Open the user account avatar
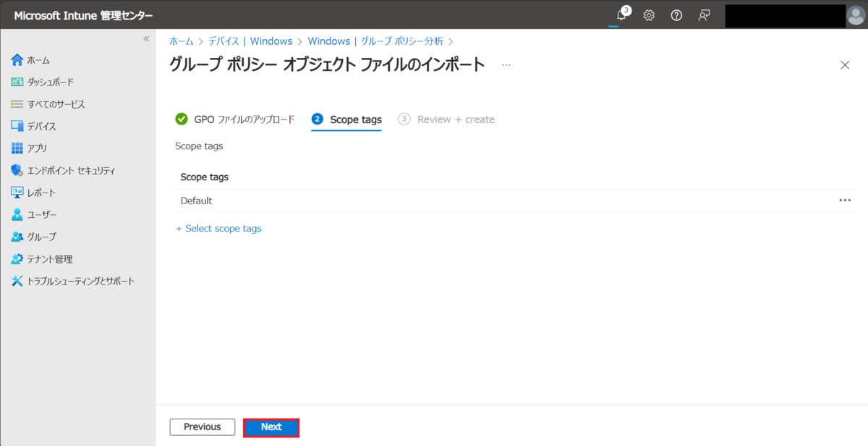This screenshot has height=446, width=868. (856, 15)
